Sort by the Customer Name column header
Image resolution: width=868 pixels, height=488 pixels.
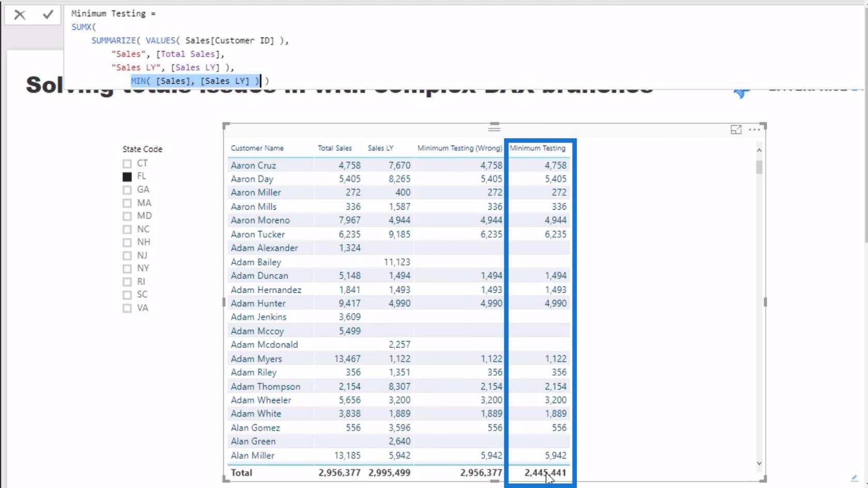tap(257, 148)
